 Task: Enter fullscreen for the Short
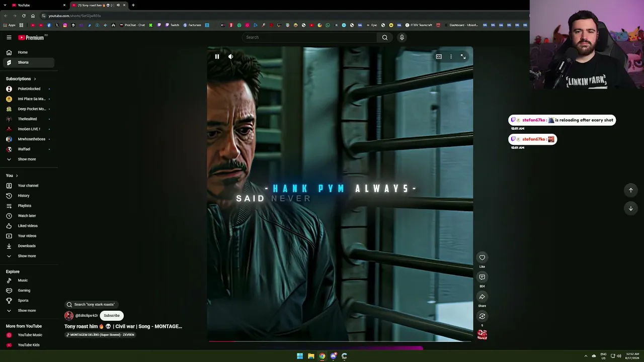[463, 57]
